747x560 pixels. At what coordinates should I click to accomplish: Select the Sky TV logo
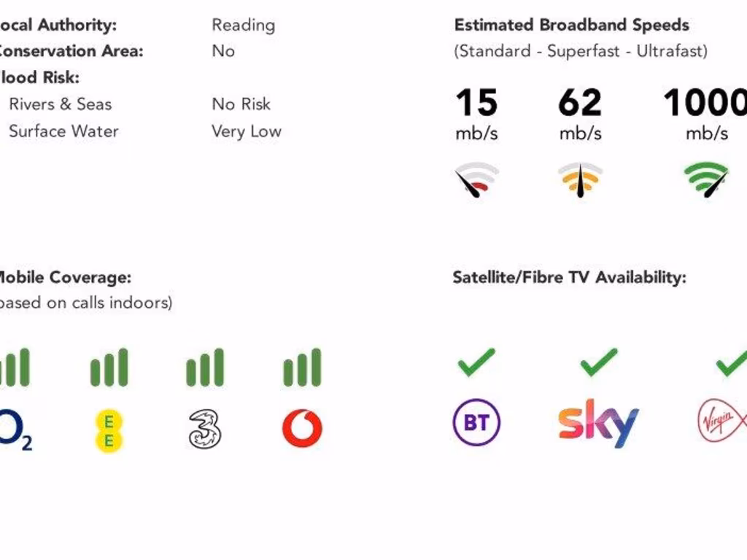click(598, 423)
